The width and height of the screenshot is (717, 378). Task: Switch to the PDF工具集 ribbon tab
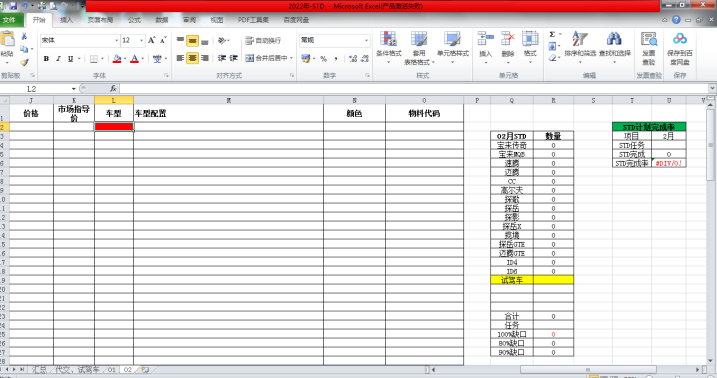[x=253, y=20]
